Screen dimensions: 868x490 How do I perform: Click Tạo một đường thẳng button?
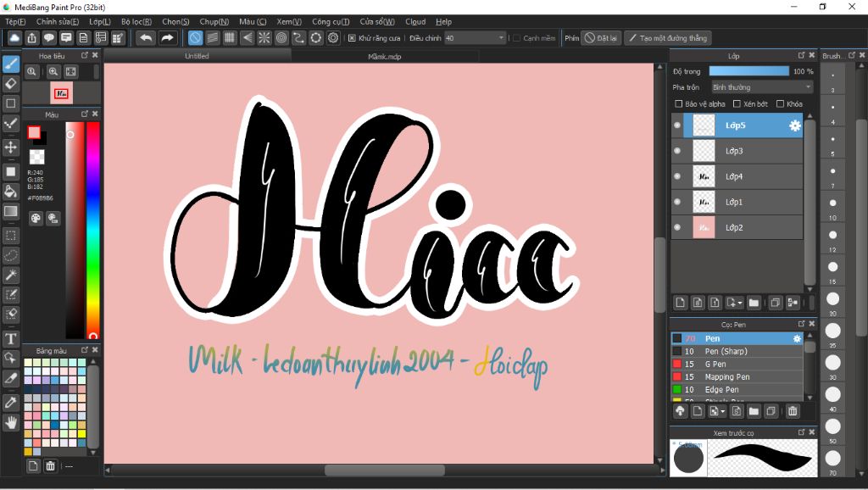(668, 38)
